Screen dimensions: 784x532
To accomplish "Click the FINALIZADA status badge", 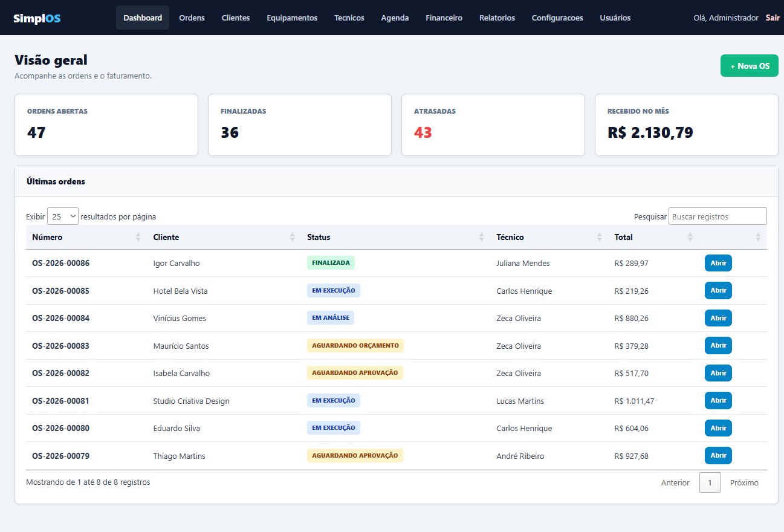I will (x=331, y=263).
